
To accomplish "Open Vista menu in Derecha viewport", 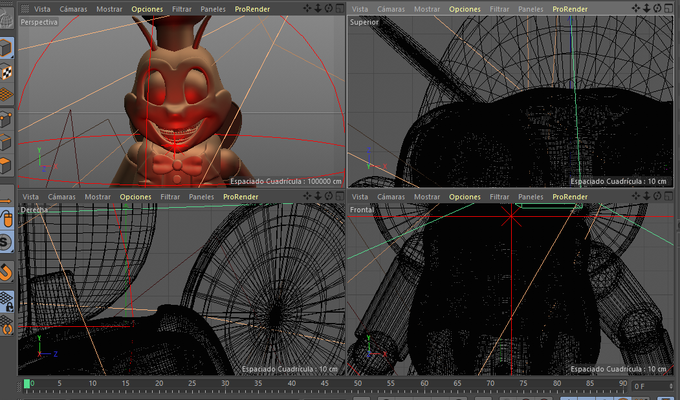I will pyautogui.click(x=30, y=197).
